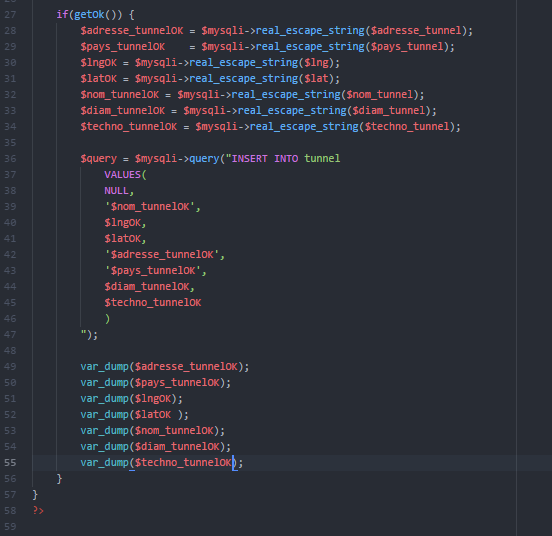
Task: Click line number 58 in the gutter
Action: click(10, 511)
